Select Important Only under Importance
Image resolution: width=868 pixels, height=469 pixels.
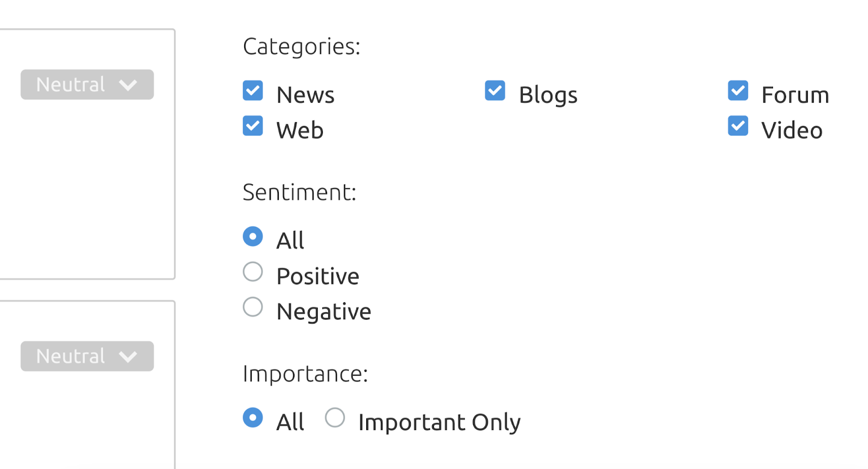(x=335, y=417)
